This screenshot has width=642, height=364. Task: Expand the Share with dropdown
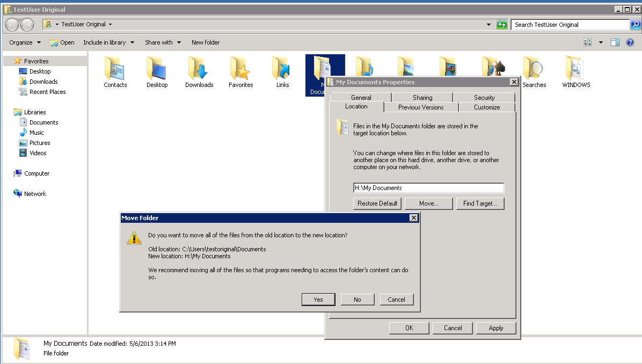(x=163, y=42)
